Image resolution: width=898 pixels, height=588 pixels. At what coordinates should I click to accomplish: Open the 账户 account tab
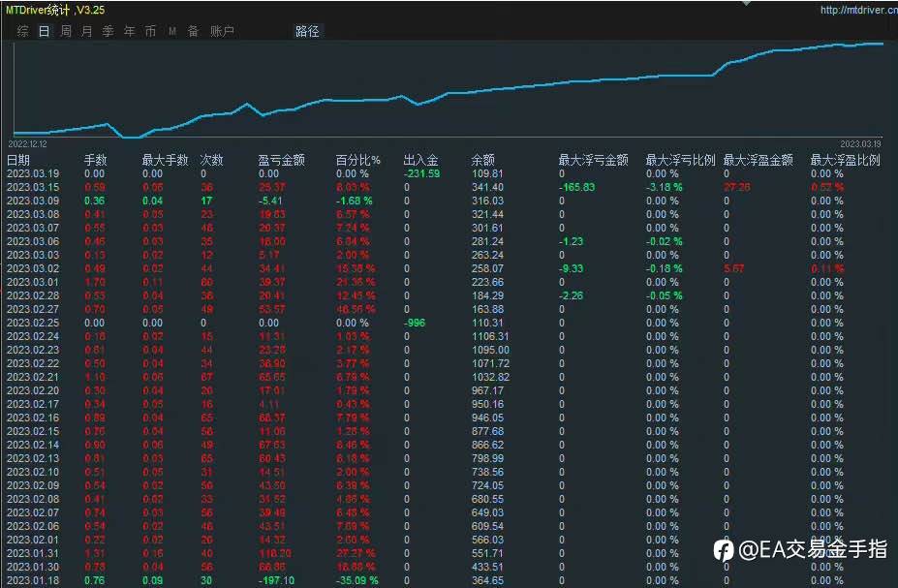(x=222, y=31)
